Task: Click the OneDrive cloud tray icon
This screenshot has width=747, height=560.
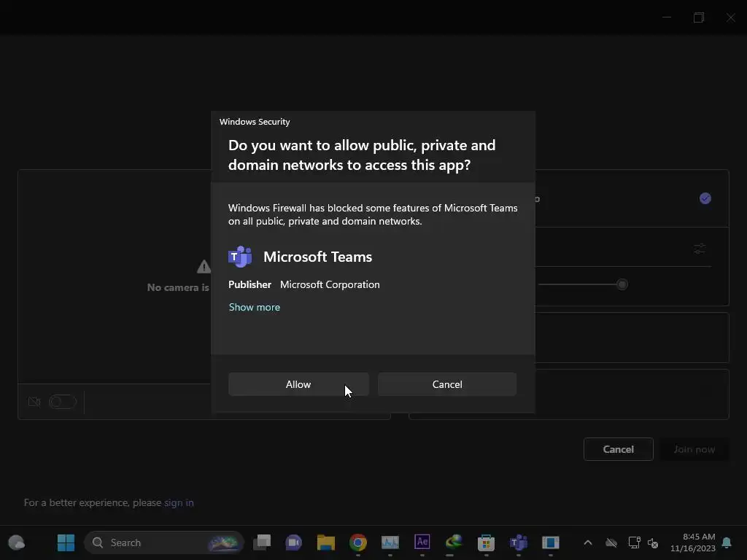Action: [x=611, y=542]
